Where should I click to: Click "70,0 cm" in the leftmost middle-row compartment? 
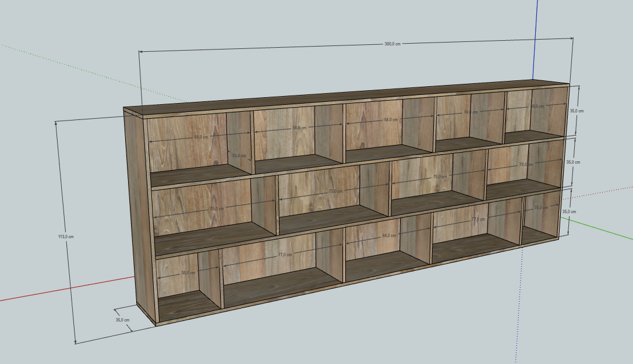(217, 208)
